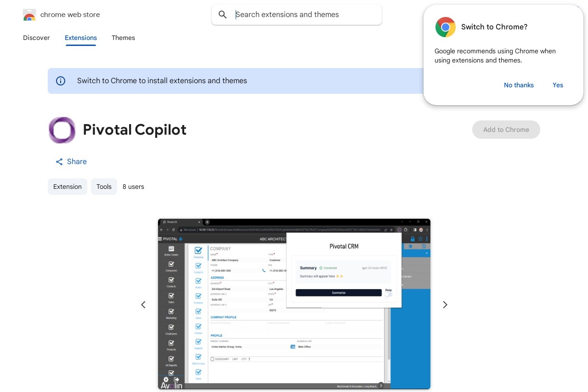Click the Switch to Chrome to install banner text
Screen dimensions: 588x392
pyautogui.click(x=162, y=81)
